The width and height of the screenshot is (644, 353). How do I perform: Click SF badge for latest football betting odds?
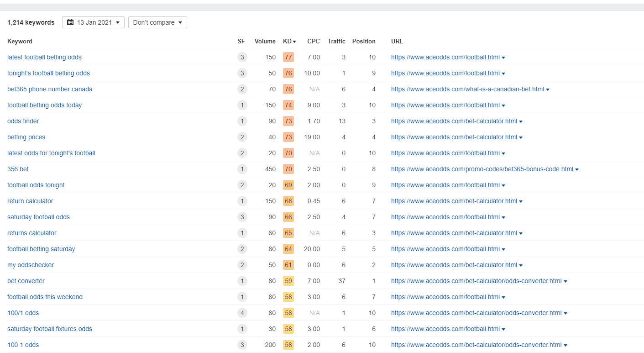click(242, 57)
